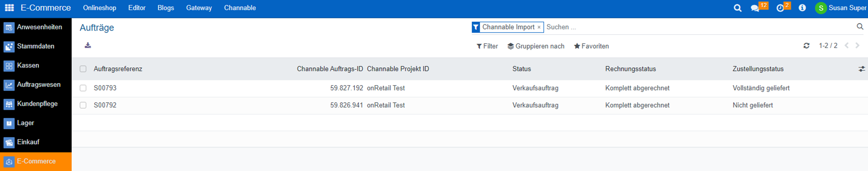The height and width of the screenshot is (171, 868).
Task: Remove the Channable Import filter tag
Action: [539, 27]
